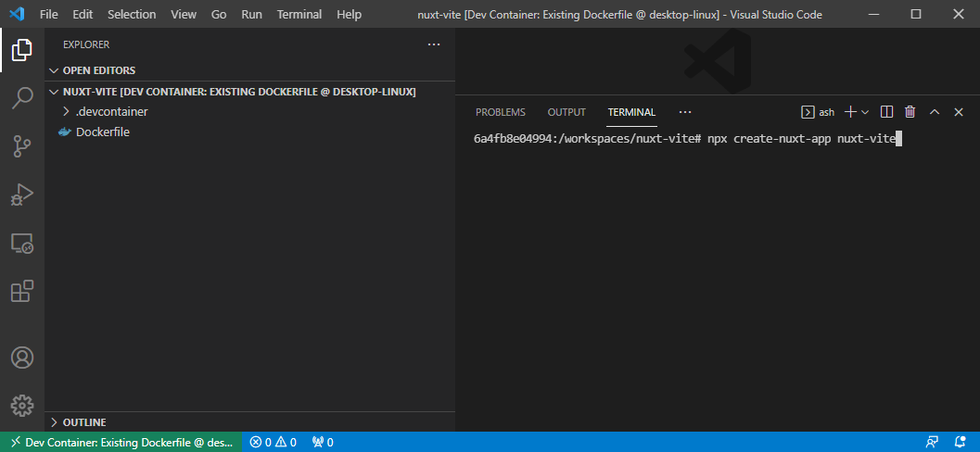
Task: Maximize the panel size with chevron
Action: [935, 112]
